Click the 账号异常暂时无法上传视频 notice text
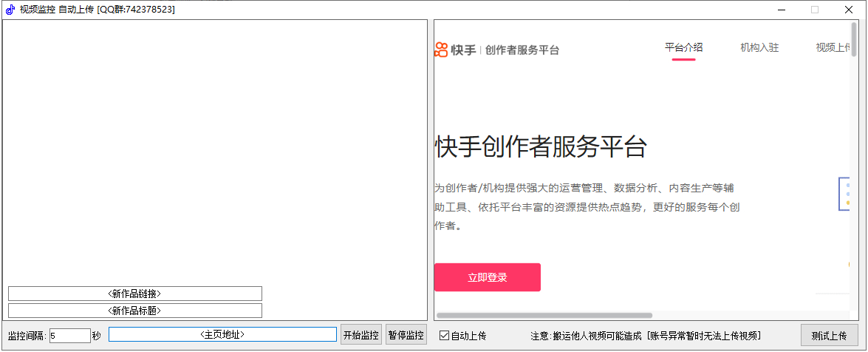This screenshot has height=352, width=868. [703, 336]
